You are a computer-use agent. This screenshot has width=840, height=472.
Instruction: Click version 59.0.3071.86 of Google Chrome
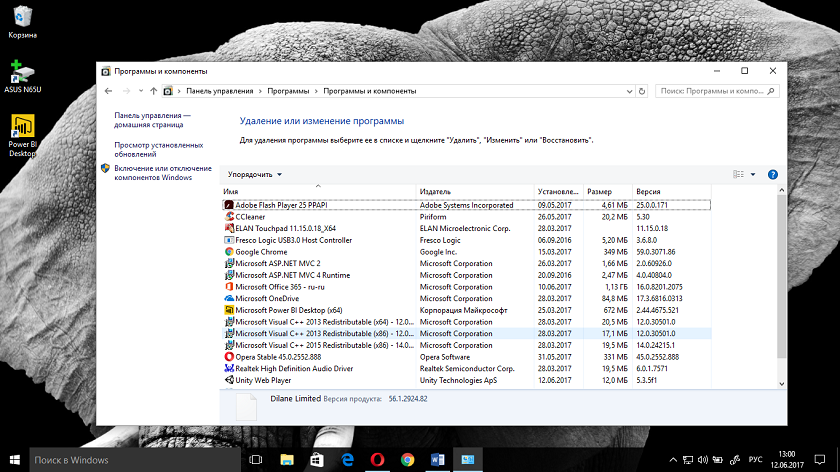656,252
